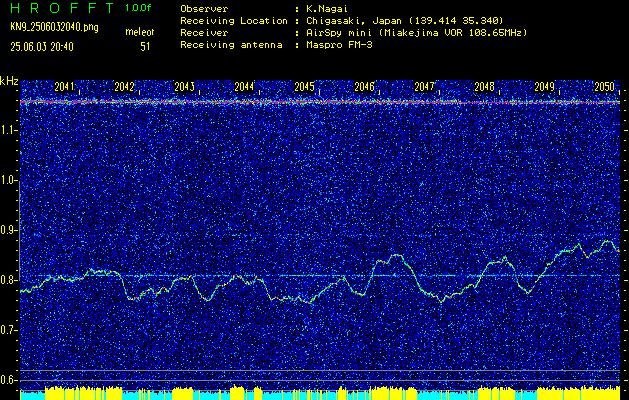Click the Receiver field label

tap(204, 33)
